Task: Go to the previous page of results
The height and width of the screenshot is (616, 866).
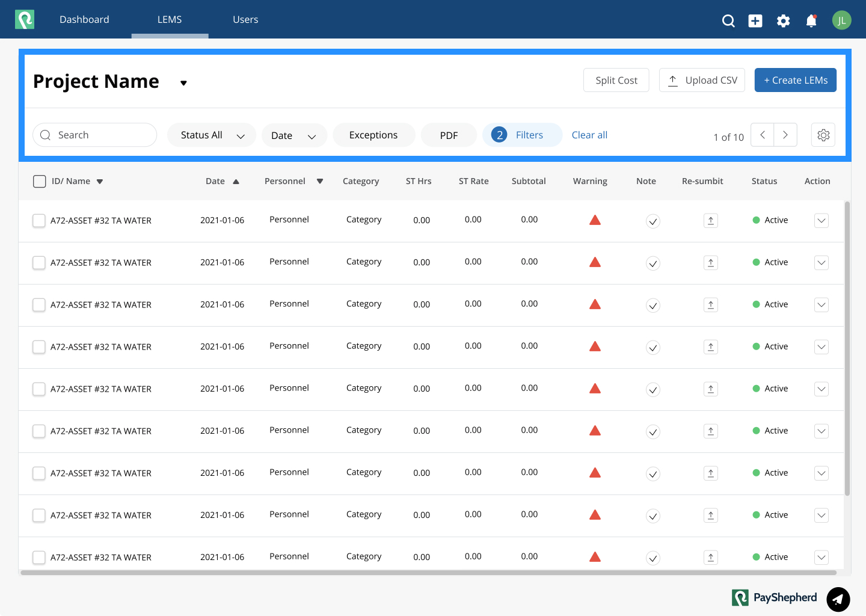Action: [763, 135]
